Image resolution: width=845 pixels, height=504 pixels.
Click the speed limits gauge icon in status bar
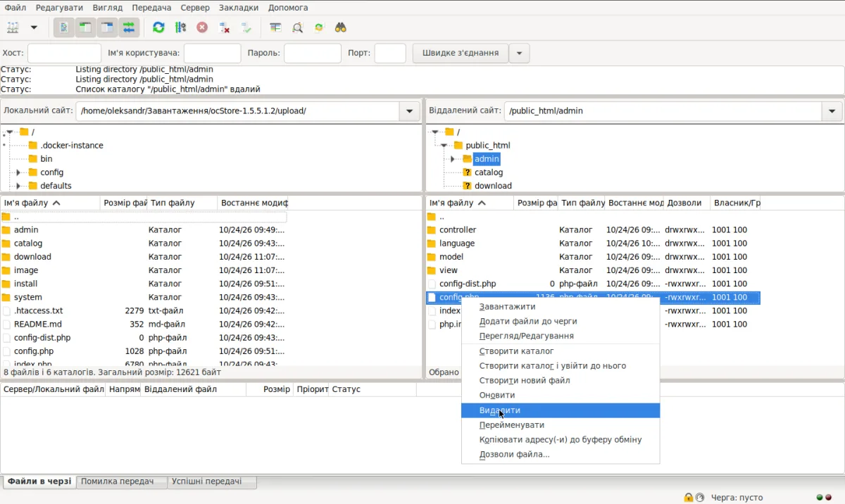click(700, 497)
